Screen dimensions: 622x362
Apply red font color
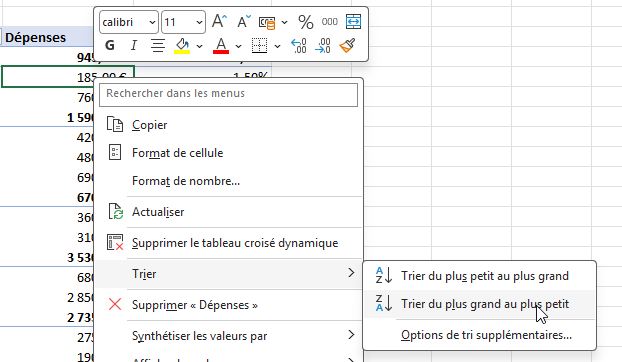(221, 46)
